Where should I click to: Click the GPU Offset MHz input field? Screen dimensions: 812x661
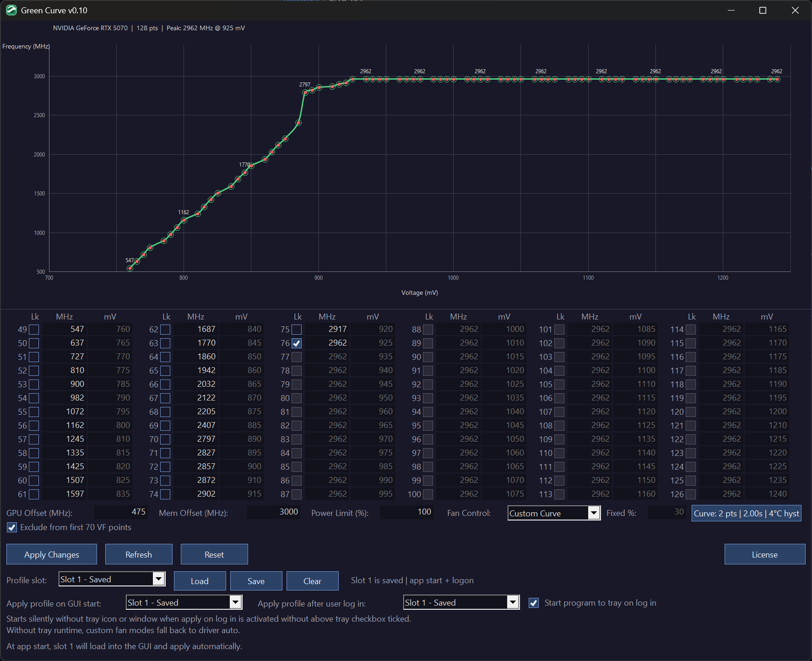click(121, 512)
